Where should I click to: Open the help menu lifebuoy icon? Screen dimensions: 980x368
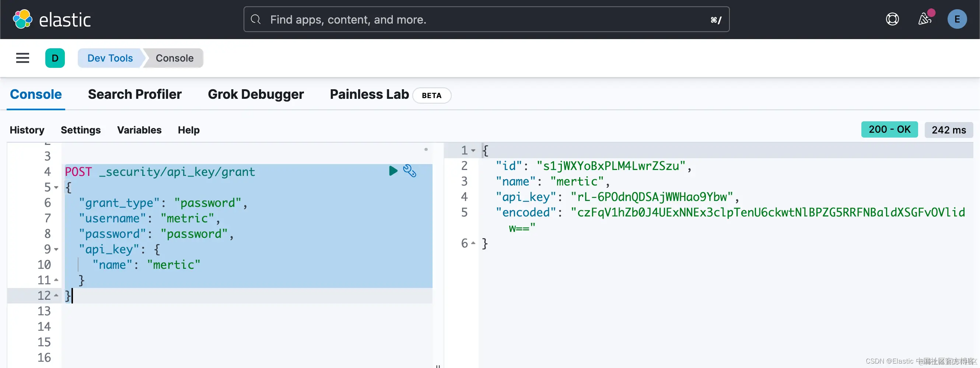coord(892,19)
